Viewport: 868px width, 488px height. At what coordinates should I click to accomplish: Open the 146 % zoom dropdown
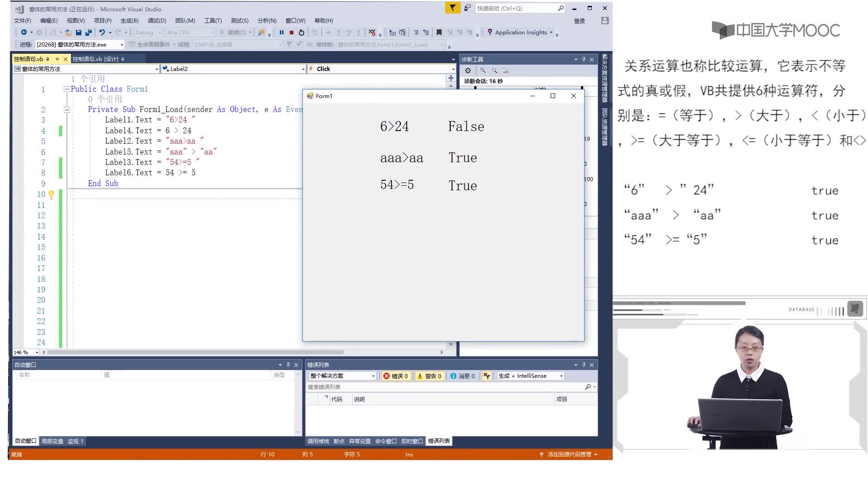26,352
